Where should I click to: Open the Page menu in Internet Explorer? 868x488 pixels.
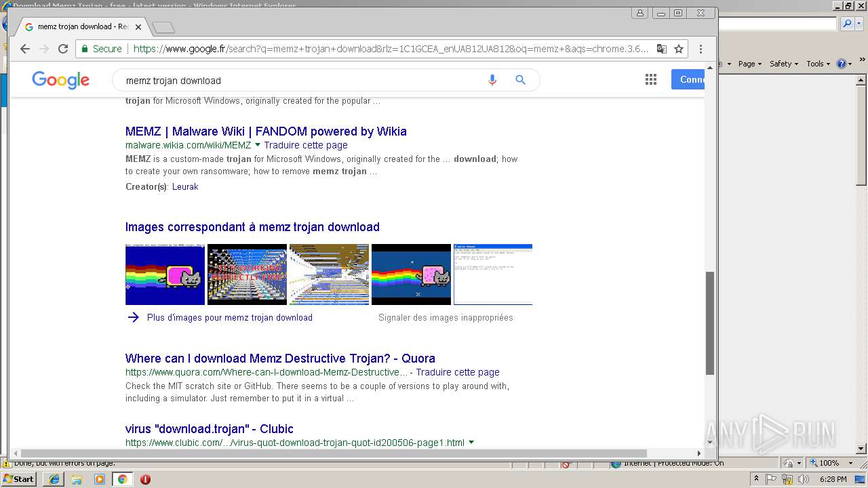click(749, 64)
